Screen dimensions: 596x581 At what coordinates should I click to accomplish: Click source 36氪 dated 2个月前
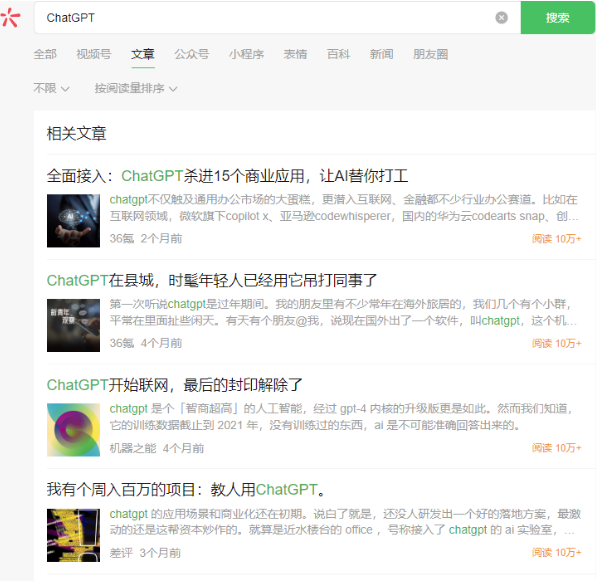point(122,239)
